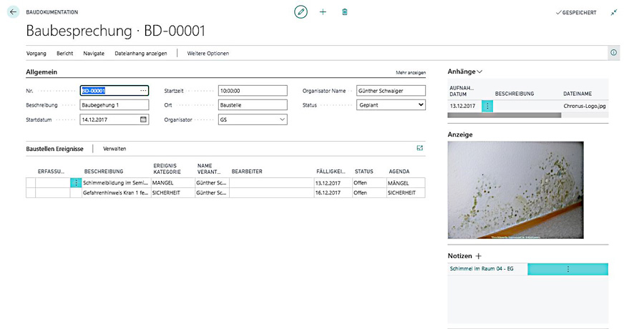
Task: Expand the Anhänge chevron
Action: pos(479,72)
